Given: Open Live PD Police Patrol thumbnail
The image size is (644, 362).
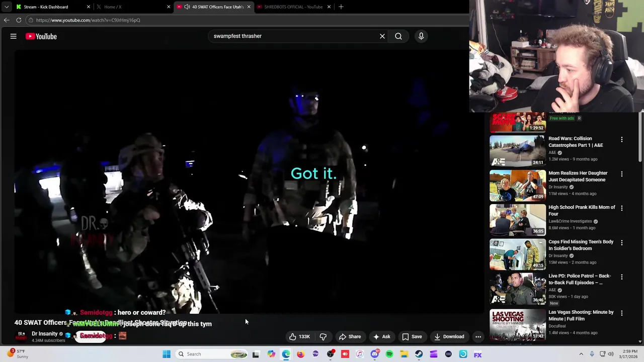Looking at the screenshot, I should (x=518, y=288).
